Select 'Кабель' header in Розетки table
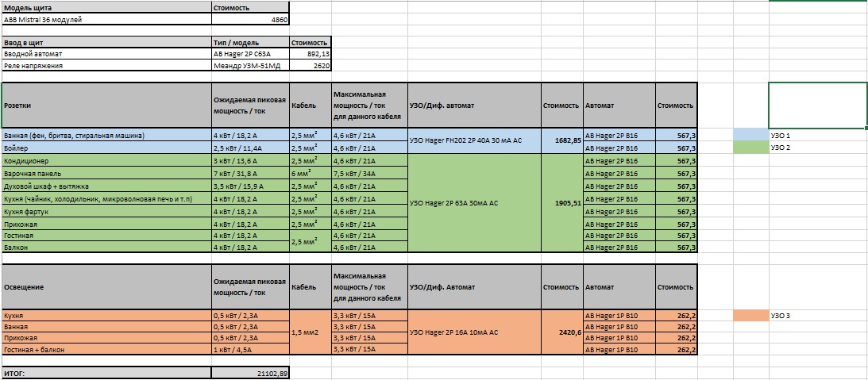 (x=310, y=106)
